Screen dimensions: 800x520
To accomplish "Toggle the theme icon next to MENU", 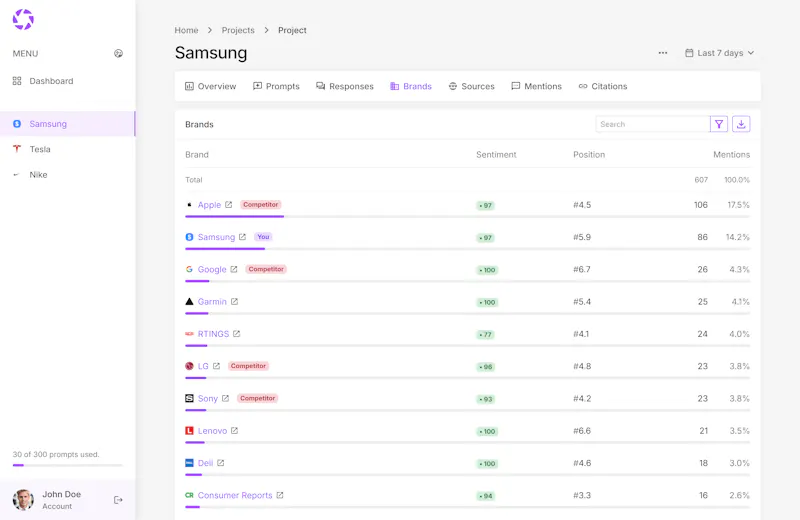I will 118,54.
